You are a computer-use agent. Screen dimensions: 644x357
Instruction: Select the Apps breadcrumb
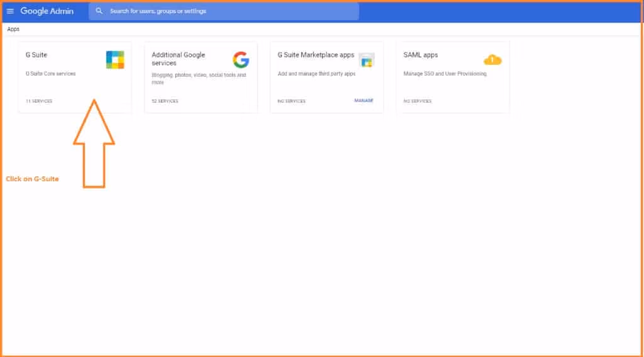tap(13, 29)
